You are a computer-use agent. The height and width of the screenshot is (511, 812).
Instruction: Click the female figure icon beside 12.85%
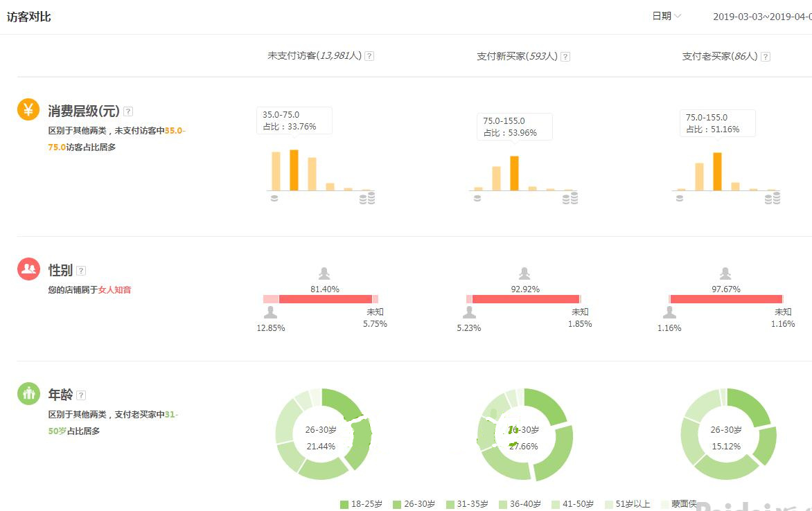pyautogui.click(x=270, y=313)
